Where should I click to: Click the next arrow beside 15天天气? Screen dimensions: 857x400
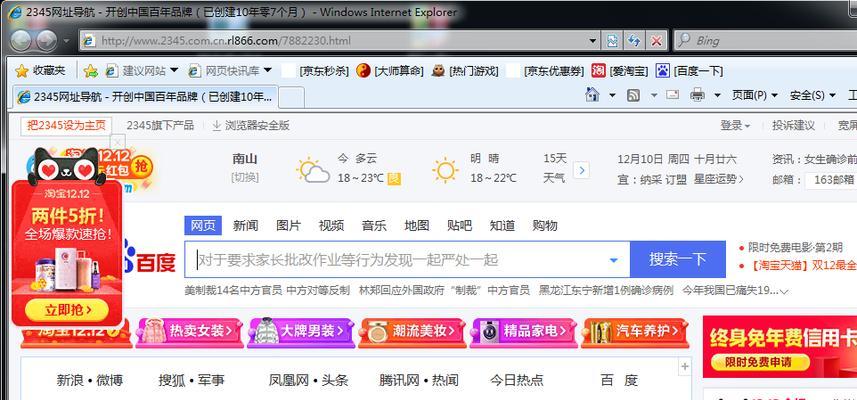point(582,170)
